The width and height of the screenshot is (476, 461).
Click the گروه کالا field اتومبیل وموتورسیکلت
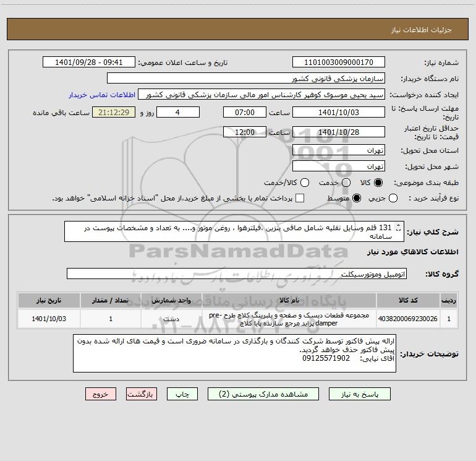(x=237, y=274)
